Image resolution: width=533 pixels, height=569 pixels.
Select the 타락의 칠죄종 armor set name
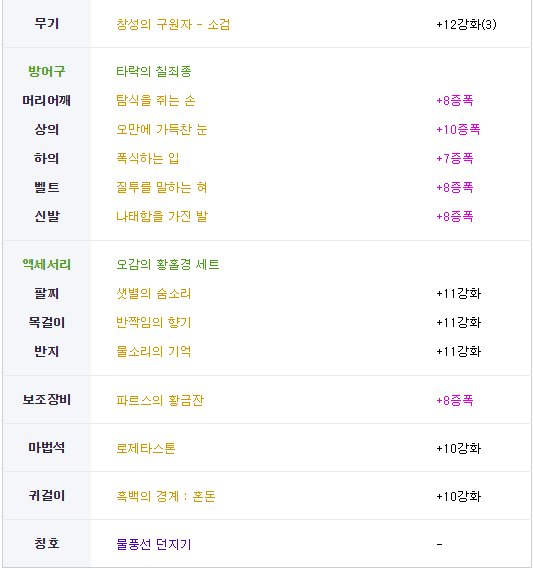point(154,71)
